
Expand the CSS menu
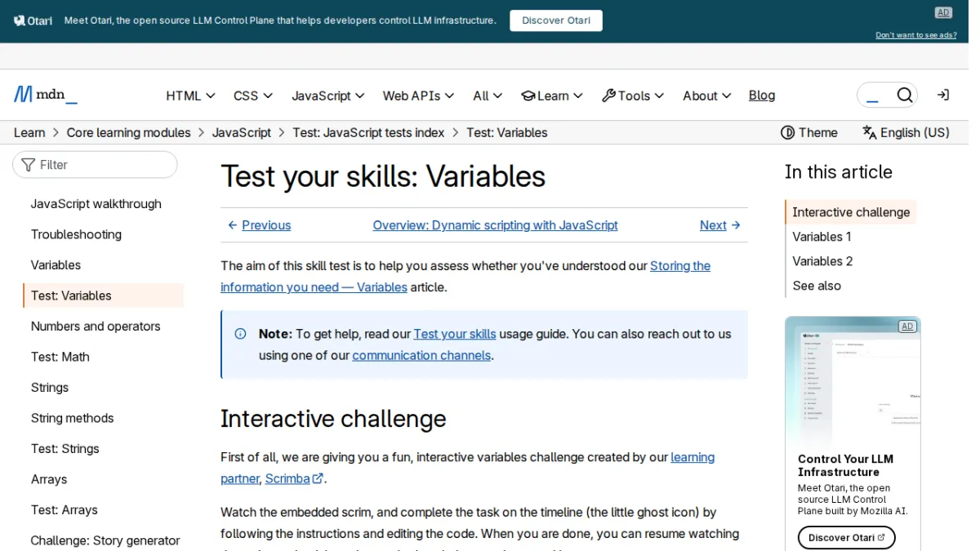[253, 96]
